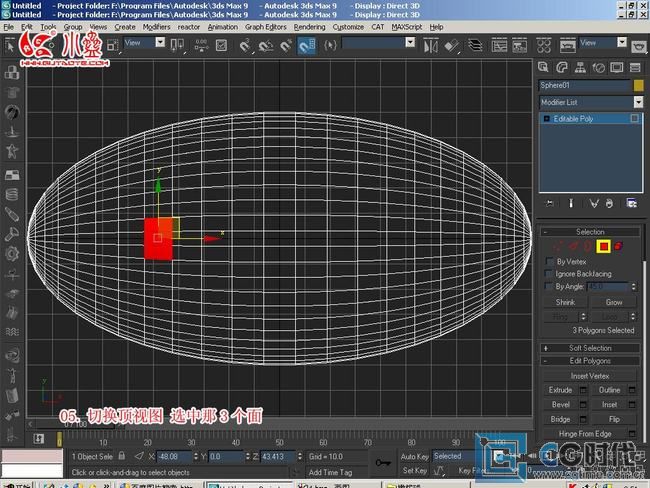This screenshot has width=650, height=488.
Task: Open Edit Named Selection Sets icon
Action: coord(330,45)
